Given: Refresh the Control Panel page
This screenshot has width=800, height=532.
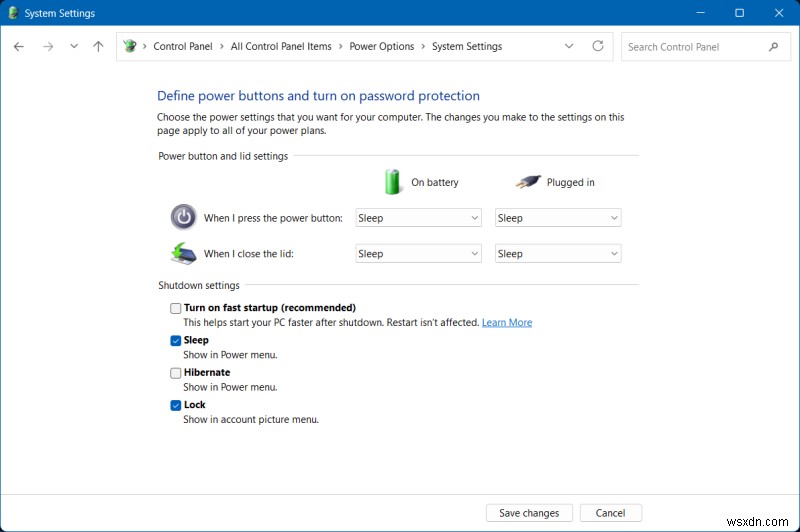Looking at the screenshot, I should [x=598, y=46].
